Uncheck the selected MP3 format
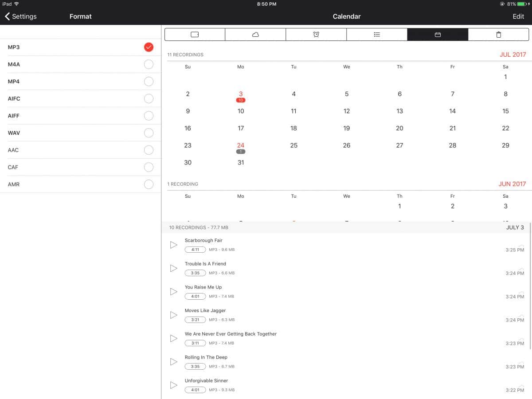 149,47
